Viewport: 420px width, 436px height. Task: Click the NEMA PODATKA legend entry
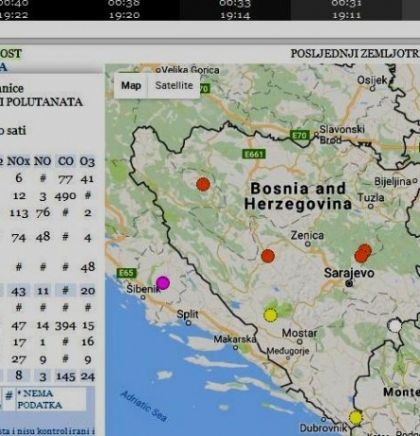click(40, 399)
